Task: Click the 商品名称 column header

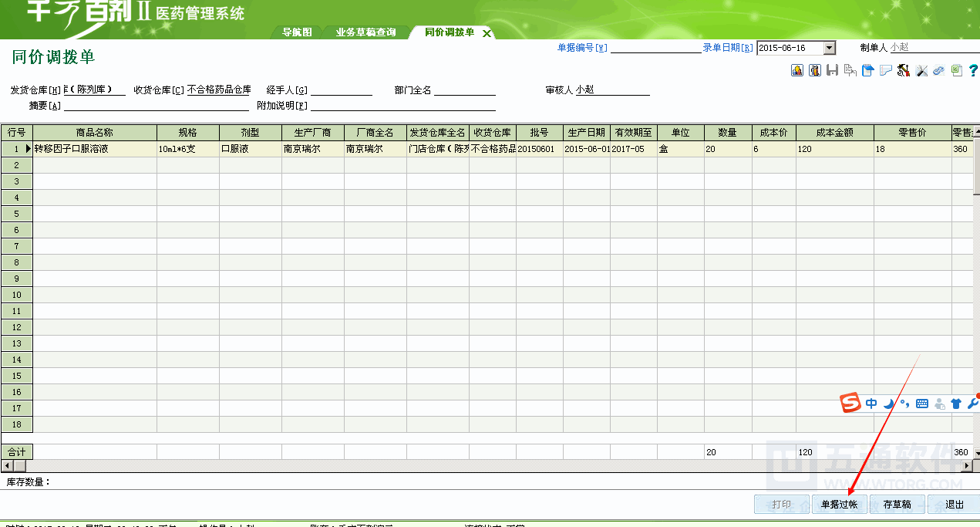Action: [95, 133]
